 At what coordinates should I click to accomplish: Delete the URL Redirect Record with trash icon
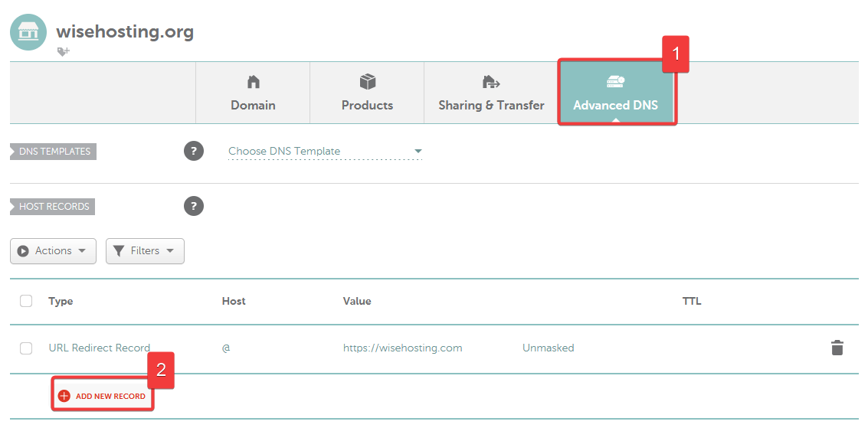[x=837, y=348]
